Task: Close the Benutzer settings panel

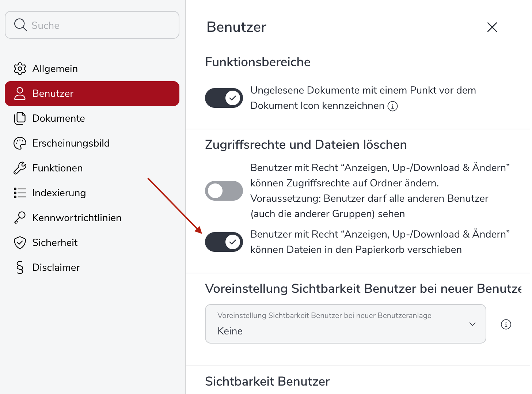Action: (492, 27)
